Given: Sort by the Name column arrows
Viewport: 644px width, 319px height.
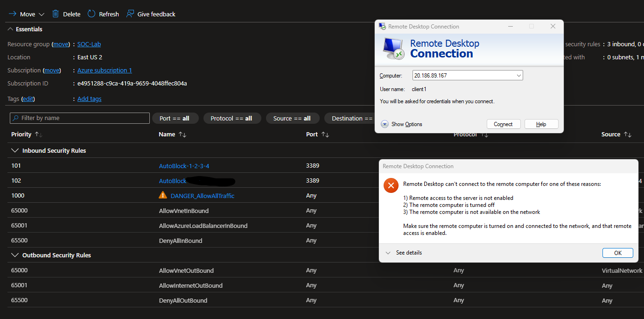Looking at the screenshot, I should [182, 135].
